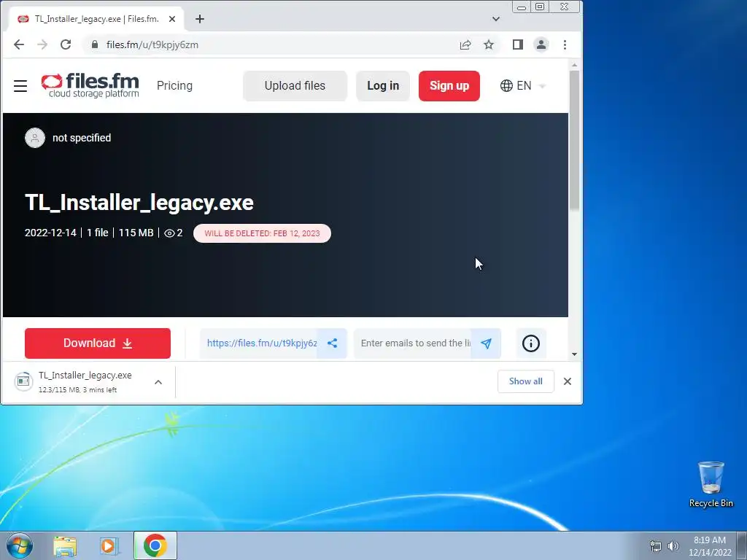Screen dimensions: 747x560
Task: Click the uploader avatar next to 'not specified'
Action: [x=35, y=138]
